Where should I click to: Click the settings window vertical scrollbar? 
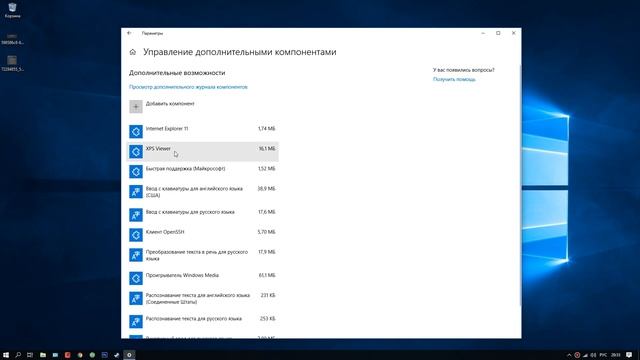[520, 184]
